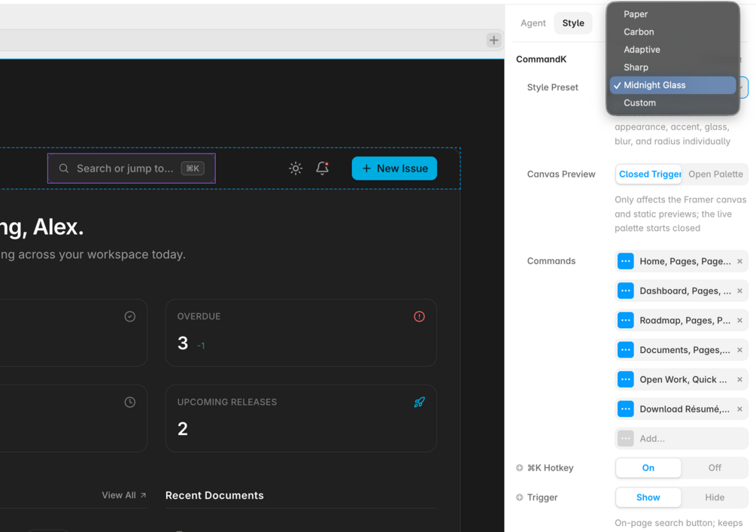Turn ⌘K Hotkey Off
This screenshot has width=756, height=532.
715,468
